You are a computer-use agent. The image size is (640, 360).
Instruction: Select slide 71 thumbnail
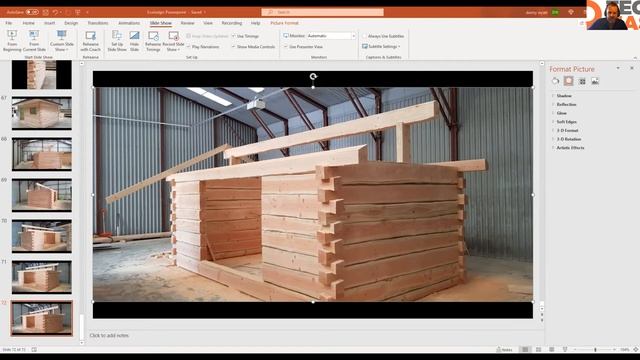(42, 277)
